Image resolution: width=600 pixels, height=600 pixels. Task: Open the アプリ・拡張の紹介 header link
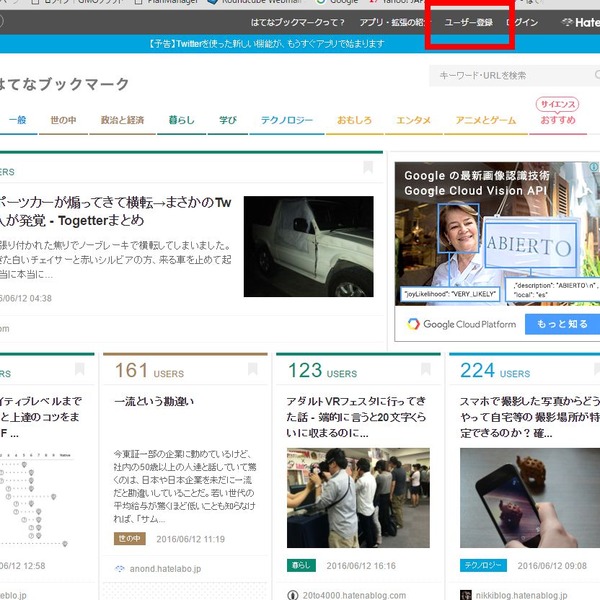(x=393, y=23)
